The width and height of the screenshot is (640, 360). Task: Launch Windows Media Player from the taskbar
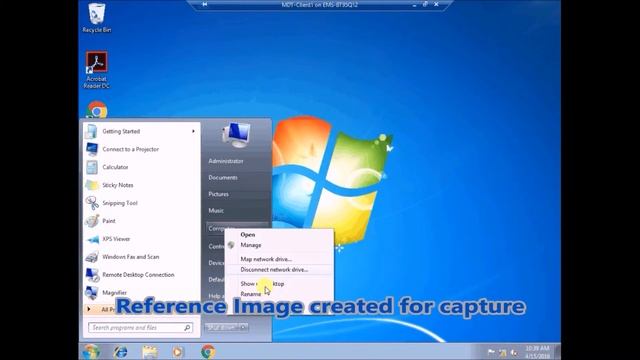point(178,352)
